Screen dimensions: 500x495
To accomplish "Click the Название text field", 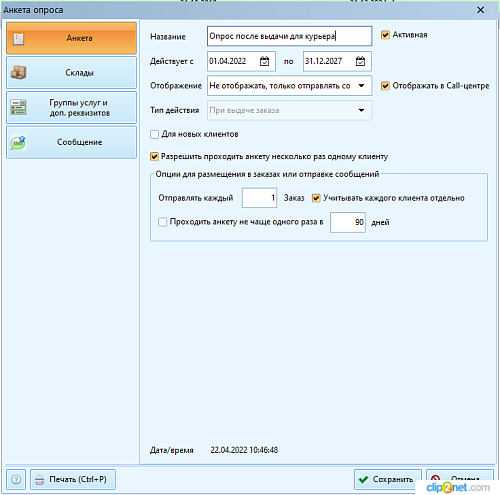I will (x=289, y=36).
